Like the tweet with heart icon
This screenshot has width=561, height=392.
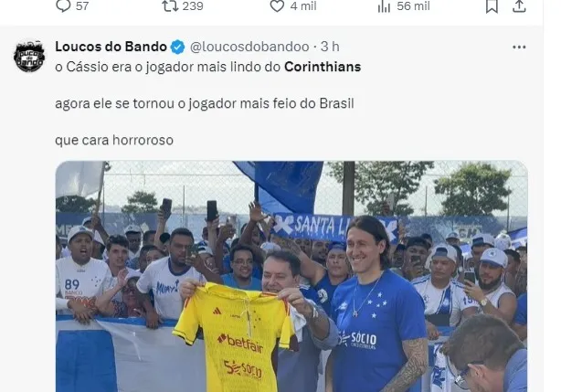[277, 5]
